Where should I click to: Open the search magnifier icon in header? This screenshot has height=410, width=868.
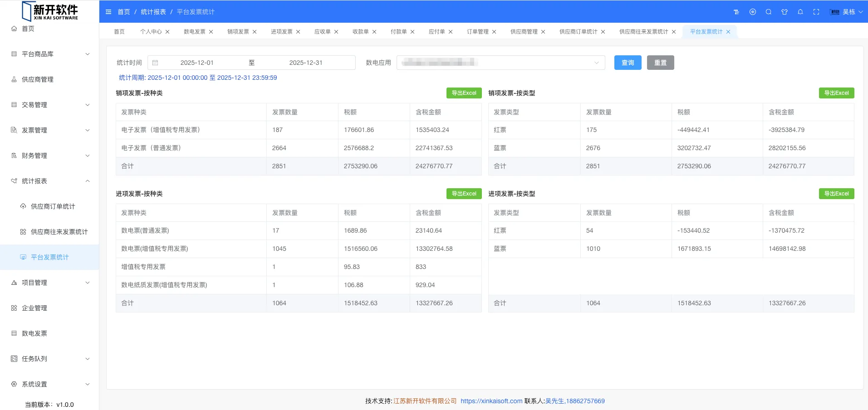point(769,12)
